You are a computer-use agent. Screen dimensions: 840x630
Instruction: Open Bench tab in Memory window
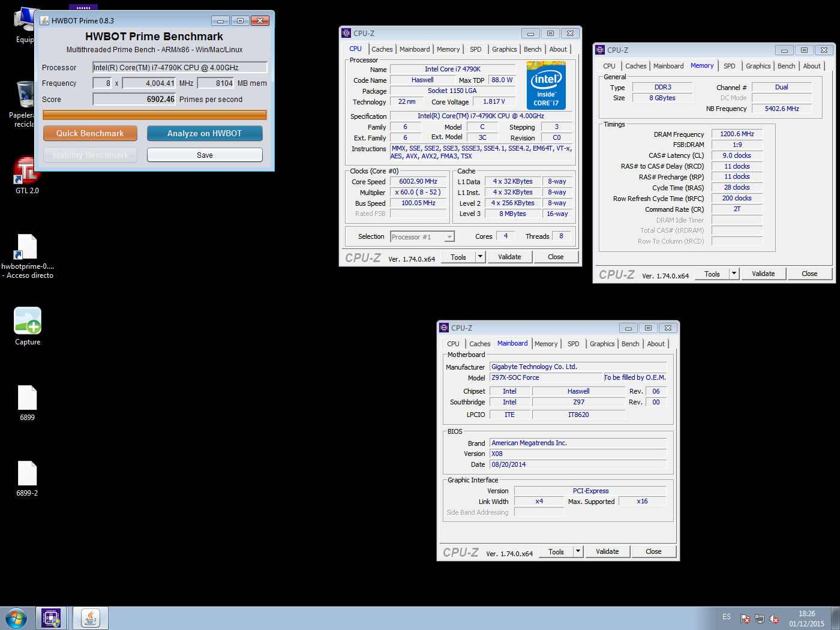point(787,66)
